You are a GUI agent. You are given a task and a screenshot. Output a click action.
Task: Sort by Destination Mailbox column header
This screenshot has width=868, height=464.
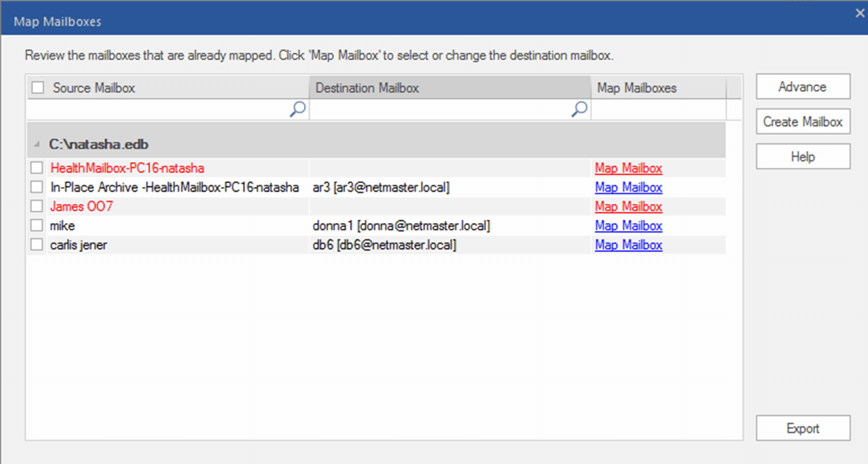(x=449, y=88)
